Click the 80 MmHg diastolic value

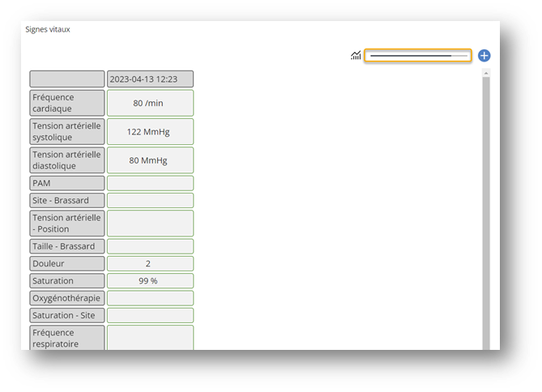click(x=150, y=160)
